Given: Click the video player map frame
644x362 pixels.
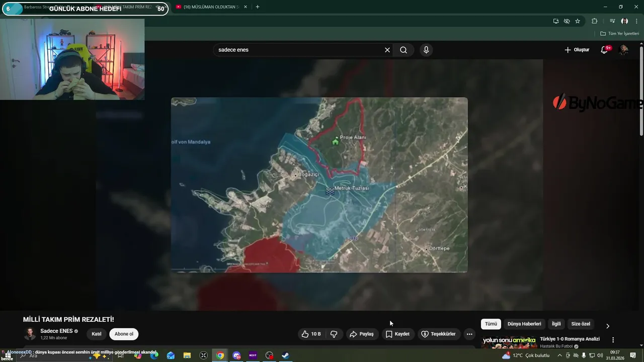Looking at the screenshot, I should [x=319, y=185].
